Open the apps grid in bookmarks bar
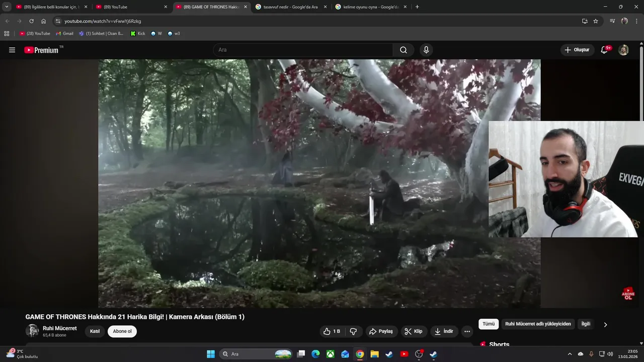 click(7, 34)
